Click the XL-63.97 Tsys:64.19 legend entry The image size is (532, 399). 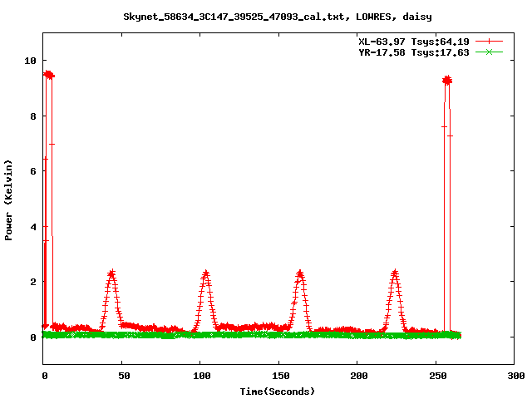[x=414, y=42]
